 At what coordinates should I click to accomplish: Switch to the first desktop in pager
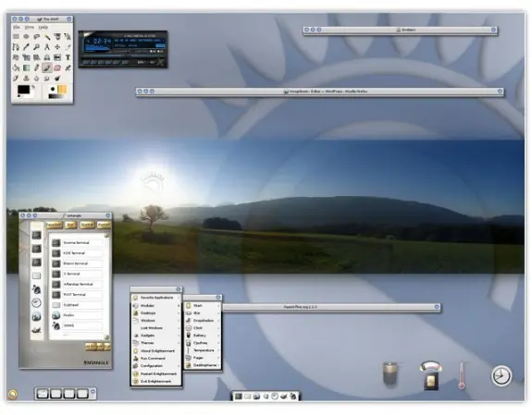[x=43, y=394]
